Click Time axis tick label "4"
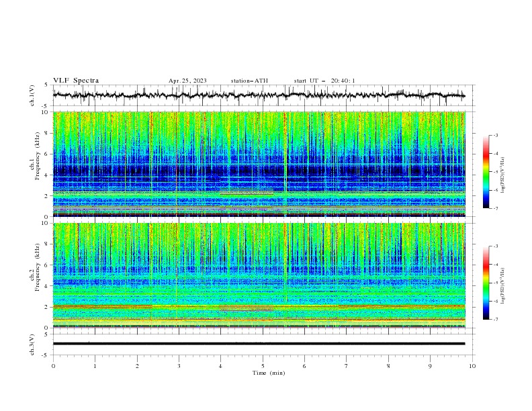532x411 pixels. 220,366
